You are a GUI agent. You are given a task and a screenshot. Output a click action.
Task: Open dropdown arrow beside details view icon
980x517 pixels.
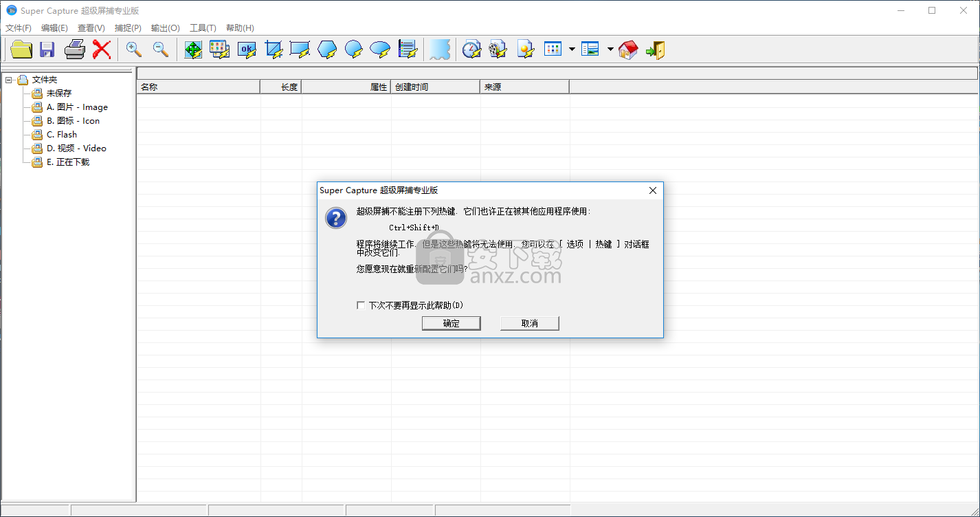click(x=610, y=49)
